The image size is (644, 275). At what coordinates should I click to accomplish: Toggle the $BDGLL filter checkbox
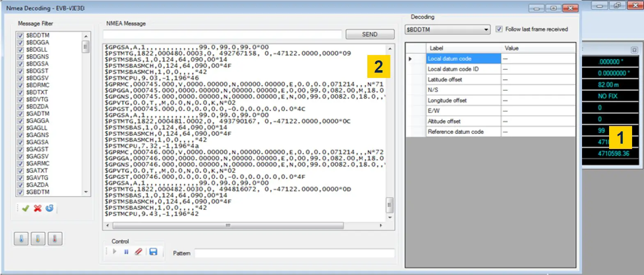pyautogui.click(x=20, y=50)
